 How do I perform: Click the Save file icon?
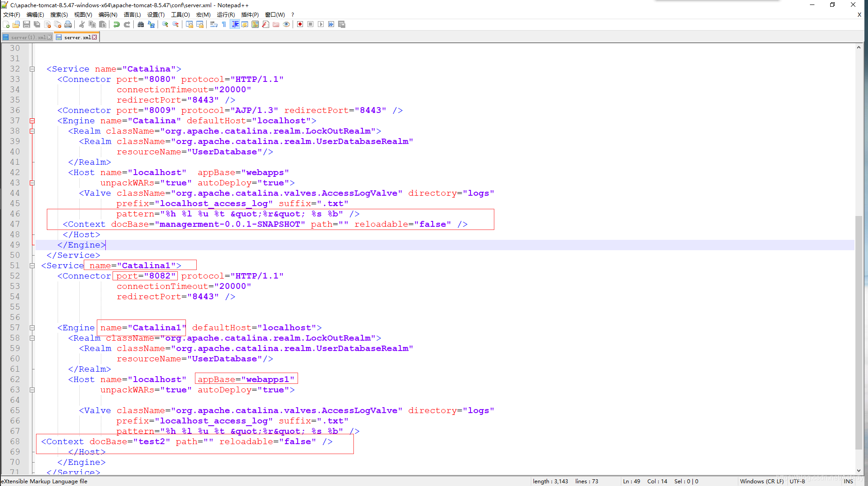tap(27, 24)
